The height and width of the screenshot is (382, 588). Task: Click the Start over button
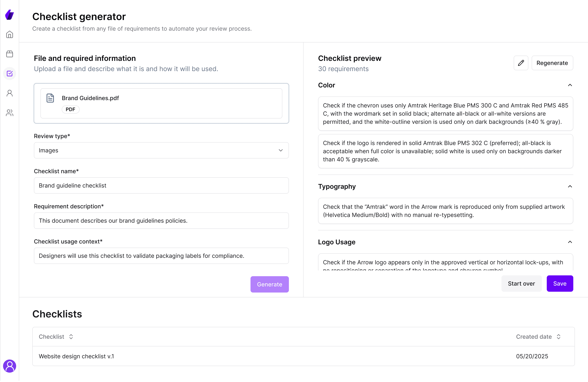pos(521,283)
